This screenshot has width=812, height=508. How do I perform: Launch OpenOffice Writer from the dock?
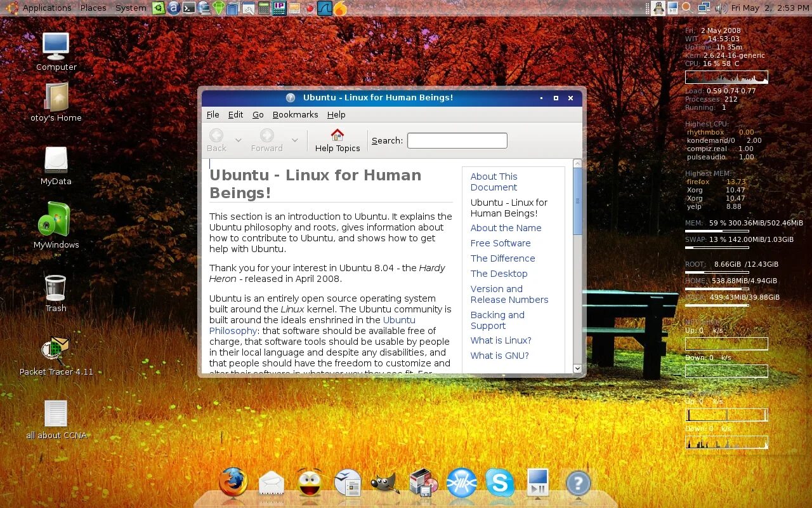pos(348,484)
